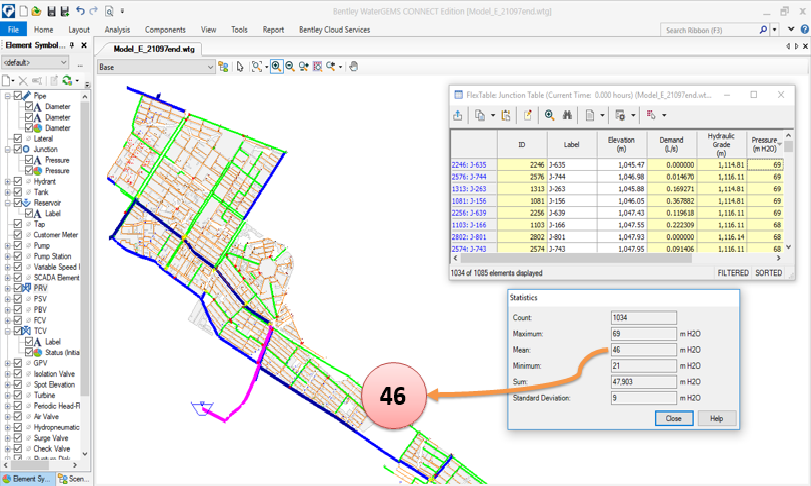The height and width of the screenshot is (486, 811).
Task: Open the Report ribbon tab
Action: coord(273,29)
